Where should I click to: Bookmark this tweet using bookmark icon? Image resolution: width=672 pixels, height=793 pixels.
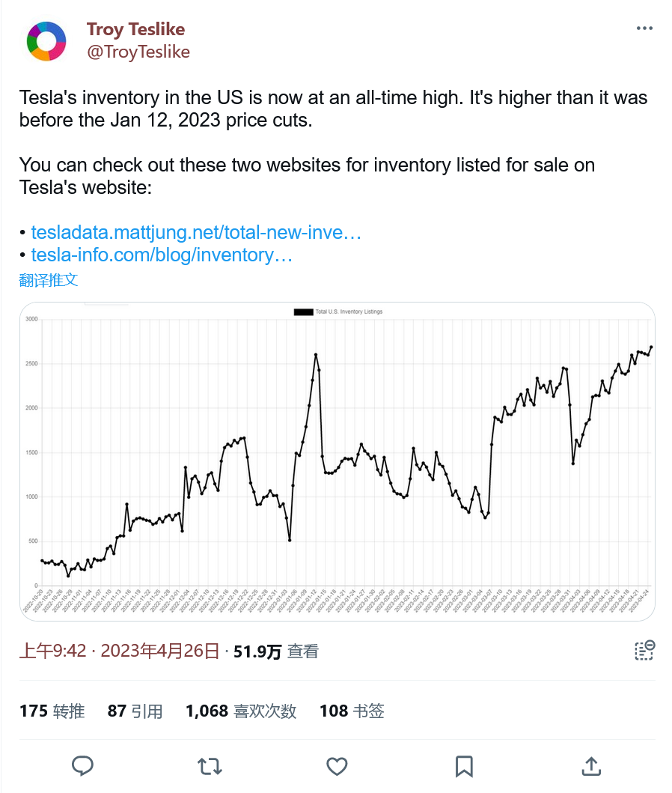tap(464, 765)
